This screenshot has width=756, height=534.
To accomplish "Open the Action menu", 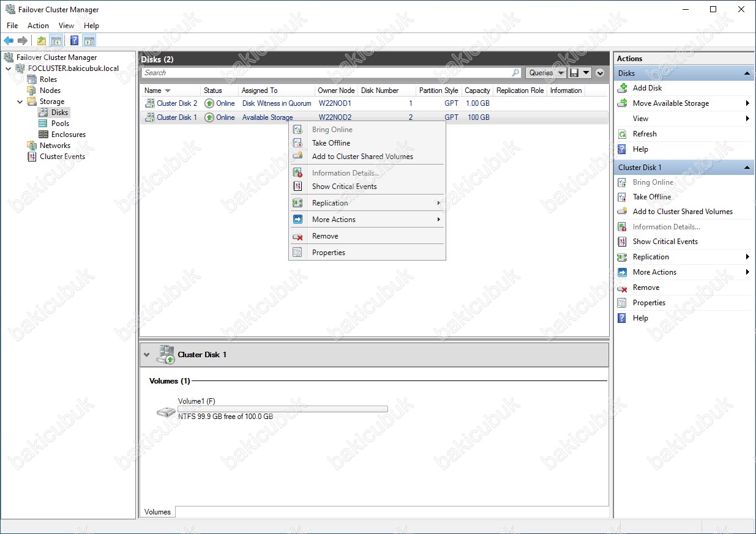I will (x=38, y=26).
